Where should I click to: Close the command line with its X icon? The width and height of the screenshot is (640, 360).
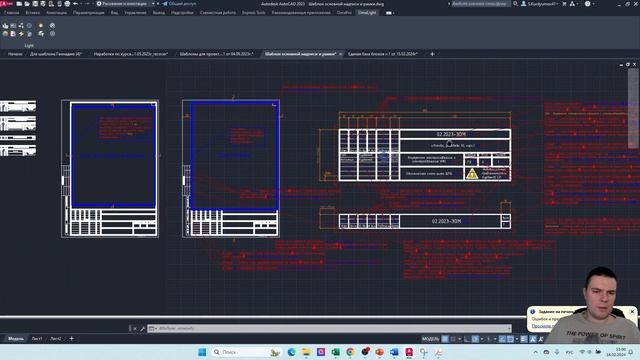[135, 329]
